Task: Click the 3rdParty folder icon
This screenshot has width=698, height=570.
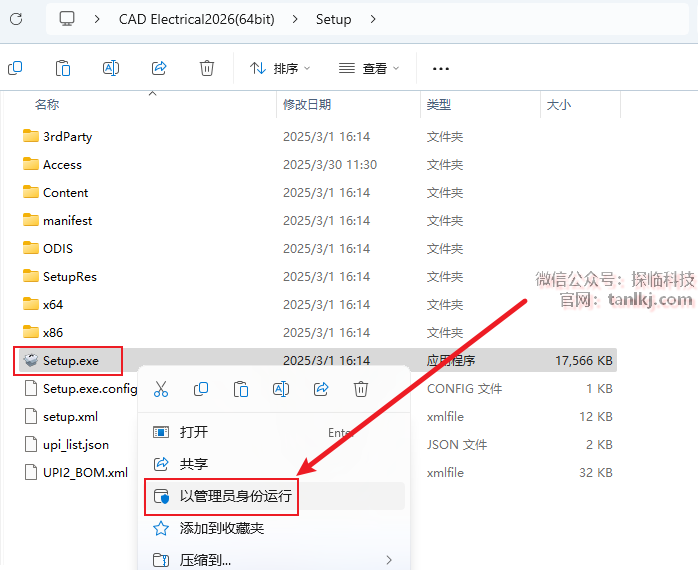Action: (31, 136)
